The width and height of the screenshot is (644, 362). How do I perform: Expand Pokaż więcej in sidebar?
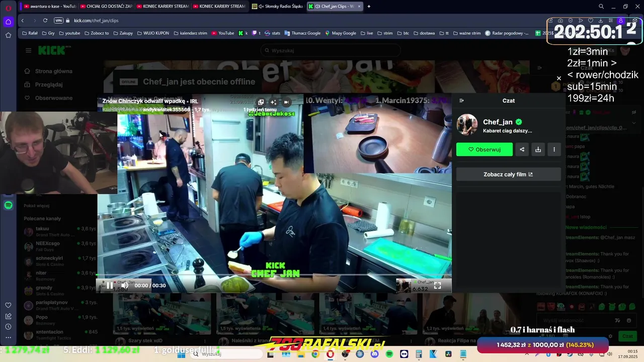(36, 206)
